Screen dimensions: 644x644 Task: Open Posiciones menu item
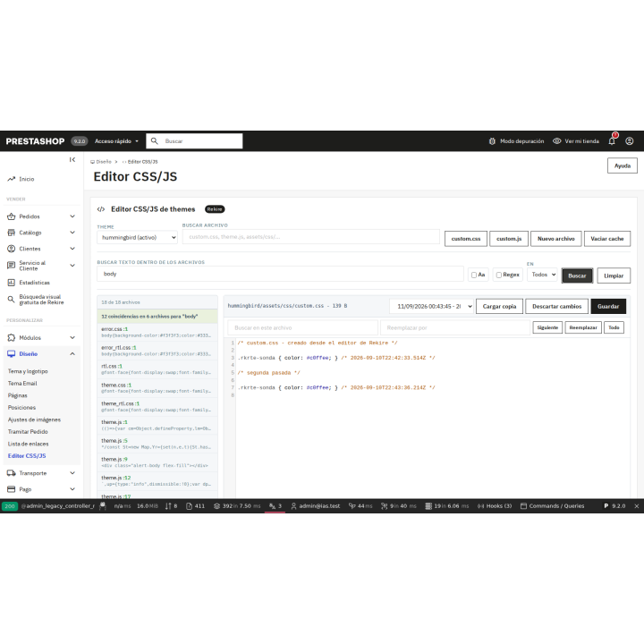pyautogui.click(x=21, y=408)
